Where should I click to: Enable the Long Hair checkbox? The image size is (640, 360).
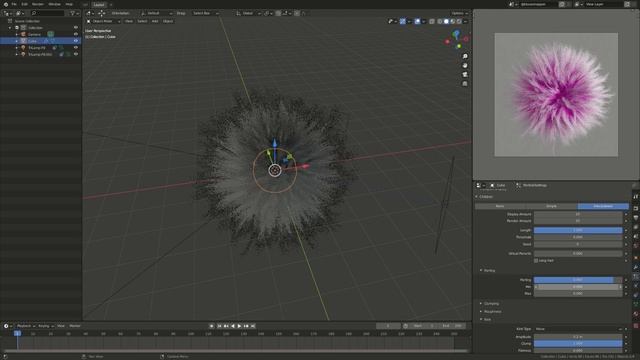point(536,260)
